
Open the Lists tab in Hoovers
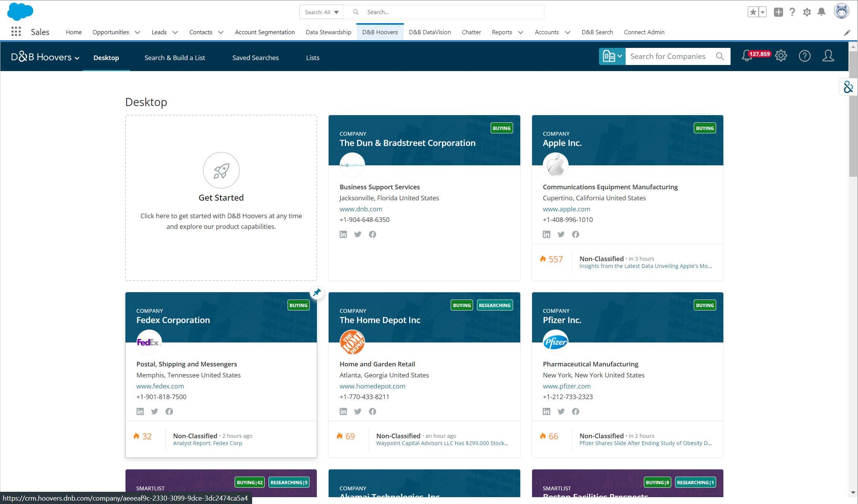tap(313, 58)
